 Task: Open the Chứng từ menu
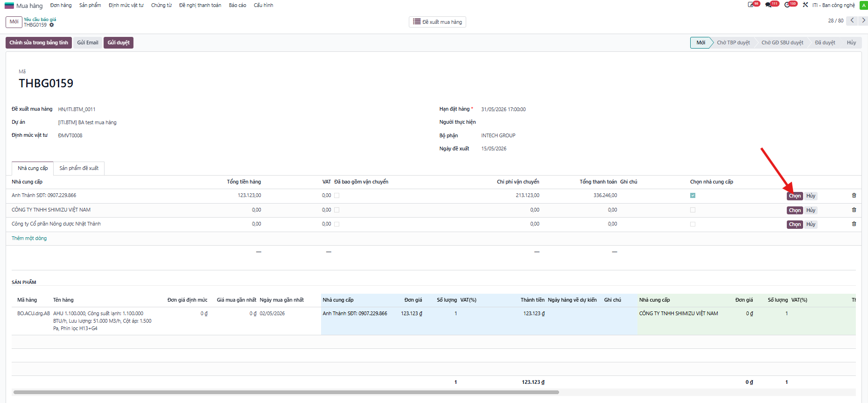click(161, 6)
